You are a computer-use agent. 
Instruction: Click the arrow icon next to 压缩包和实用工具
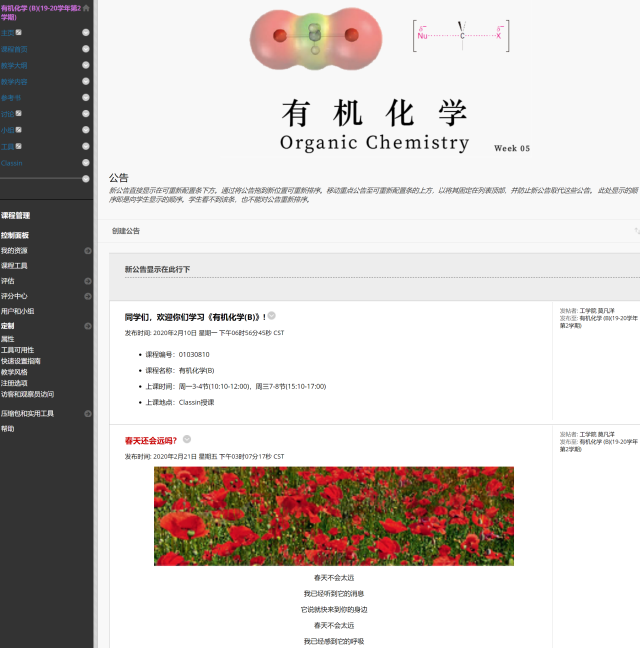click(88, 413)
